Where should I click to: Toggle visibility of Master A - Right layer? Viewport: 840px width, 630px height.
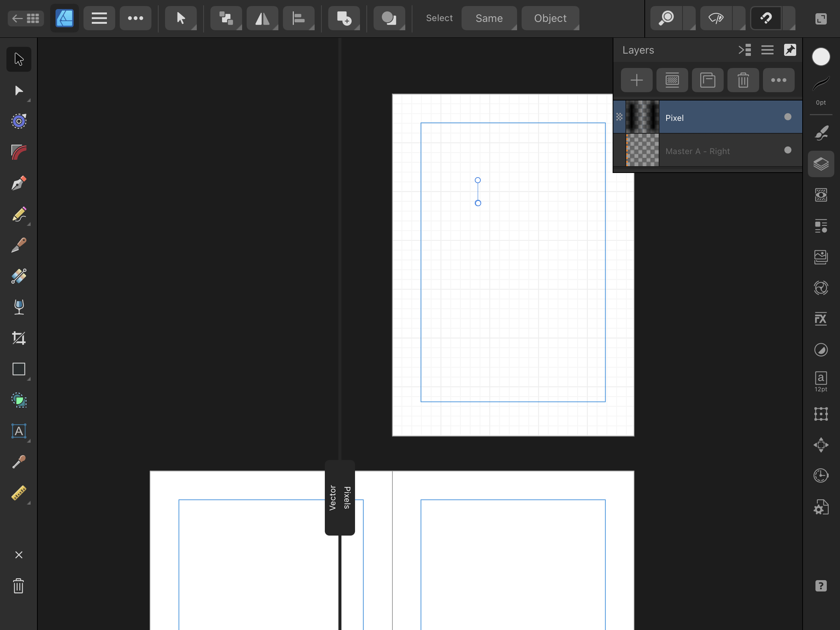[x=788, y=150]
